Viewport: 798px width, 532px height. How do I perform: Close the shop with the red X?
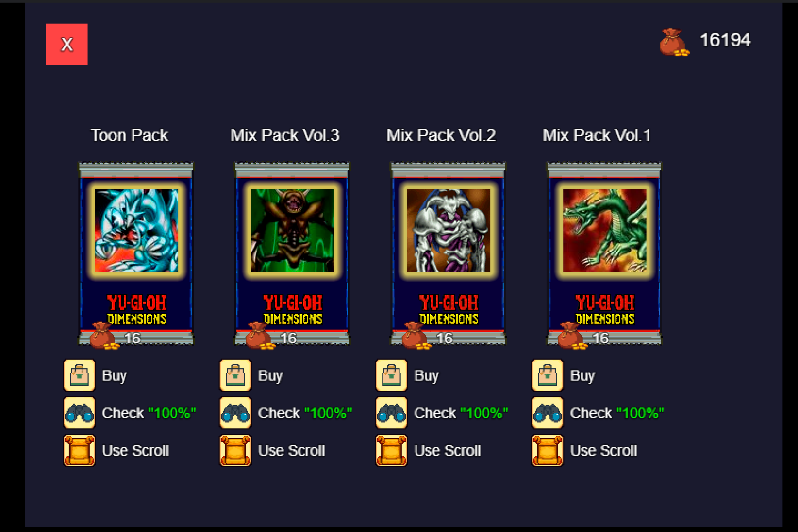tap(67, 44)
